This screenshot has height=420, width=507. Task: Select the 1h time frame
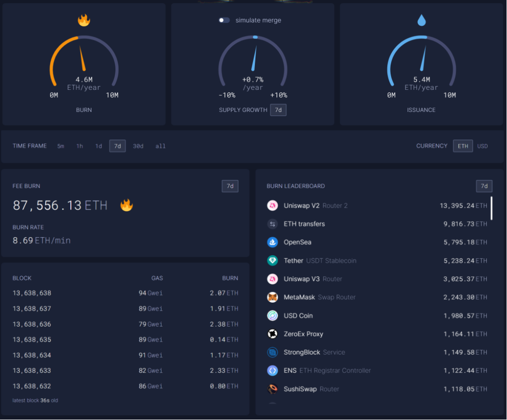tap(79, 146)
